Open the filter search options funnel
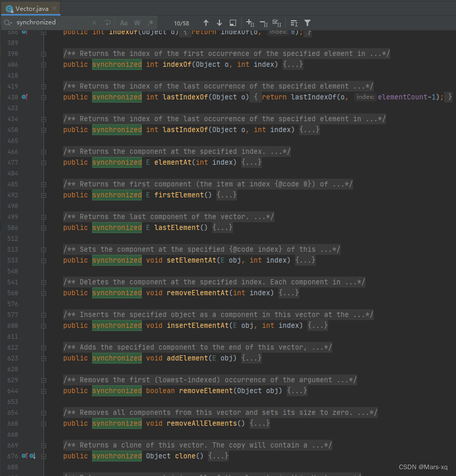Screen dimensions: 456x476 307,23
